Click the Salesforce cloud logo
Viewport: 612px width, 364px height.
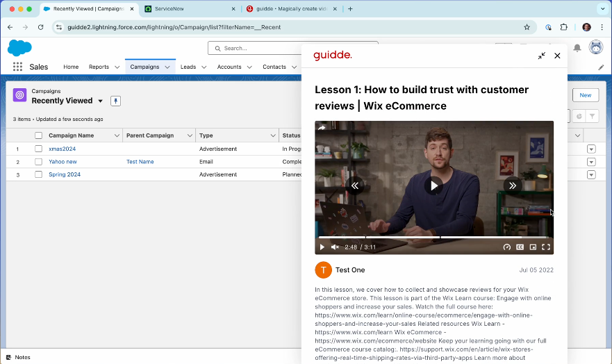pos(19,48)
